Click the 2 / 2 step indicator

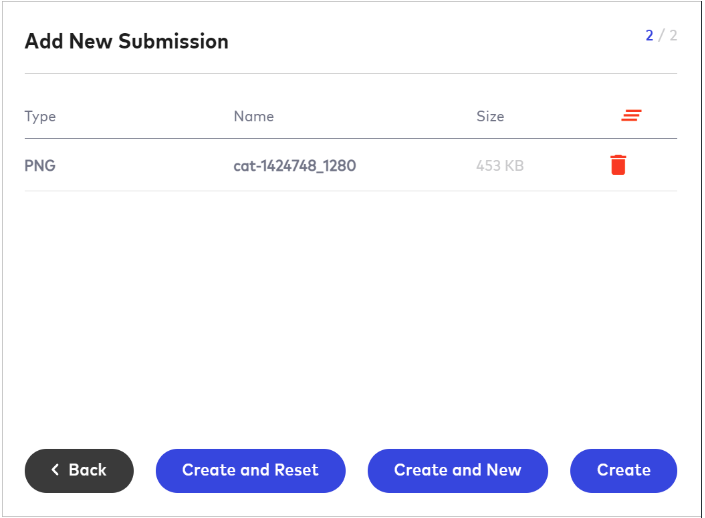(x=661, y=35)
